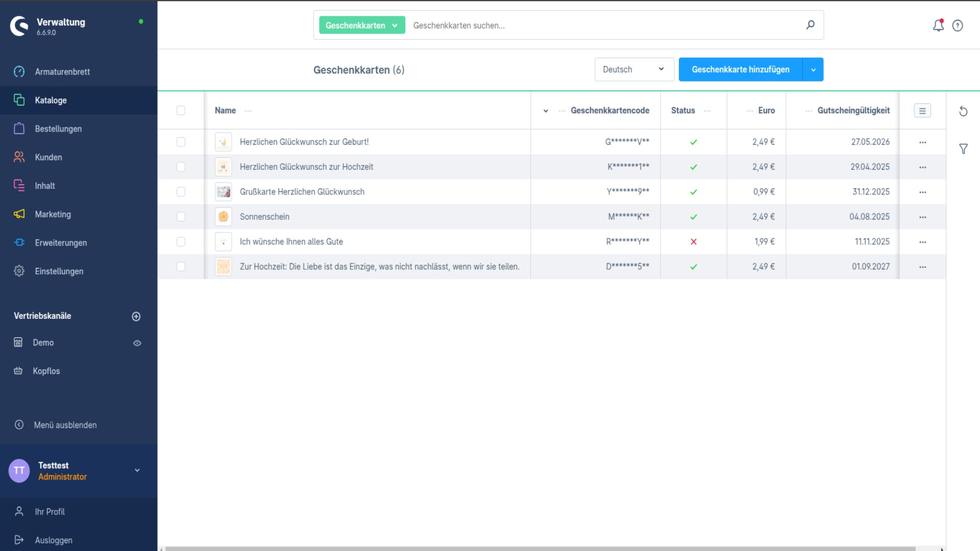Click the search magnifier icon
The height and width of the screenshot is (551, 980).
click(x=810, y=25)
